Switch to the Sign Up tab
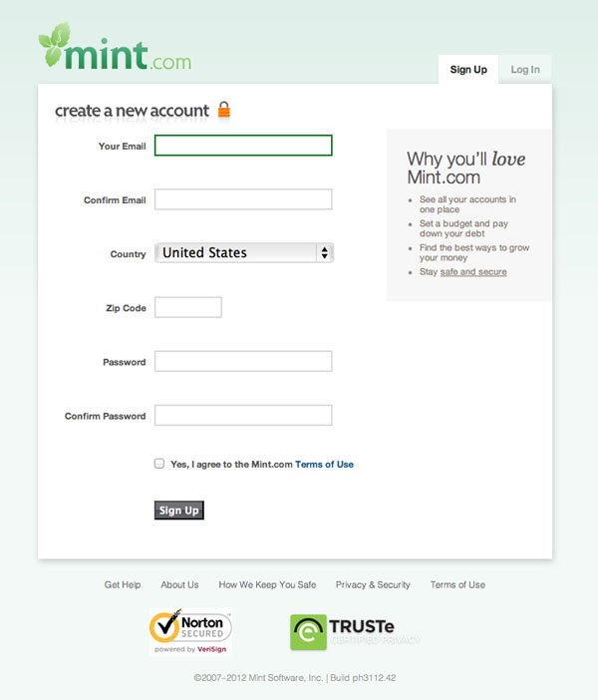Image resolution: width=598 pixels, height=700 pixels. 468,70
